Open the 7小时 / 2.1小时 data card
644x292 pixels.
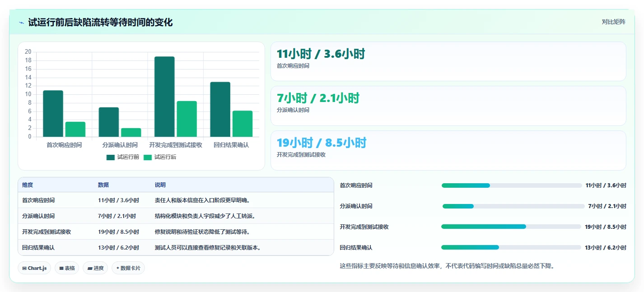click(x=448, y=106)
